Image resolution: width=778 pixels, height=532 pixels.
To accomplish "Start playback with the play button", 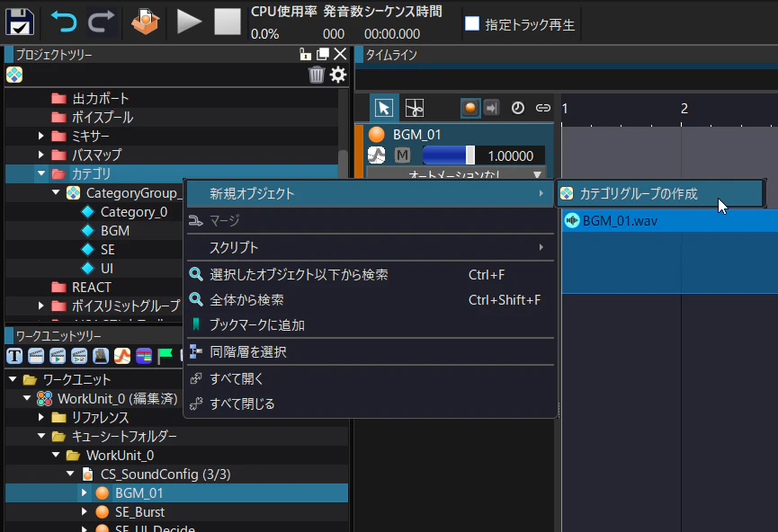I will (x=189, y=22).
